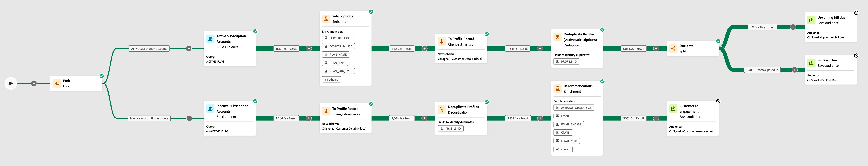
Task: Add activity after 11,531, 3s - Result
Action: [309, 49]
